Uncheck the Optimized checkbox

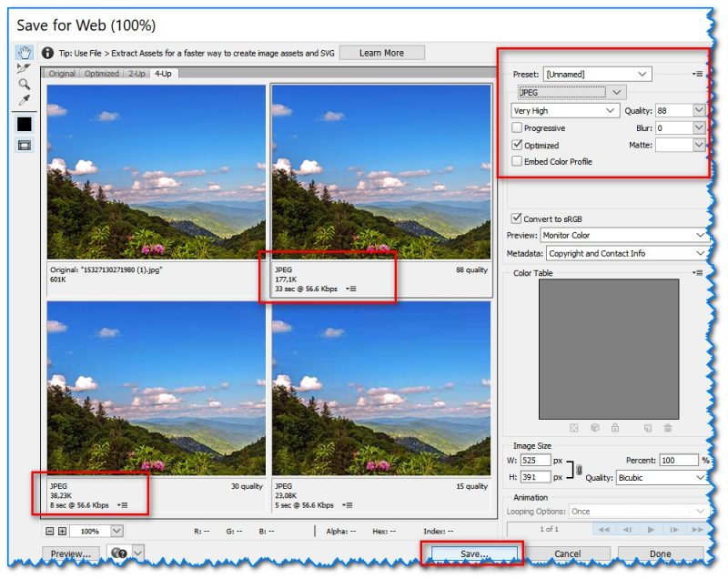[x=518, y=145]
